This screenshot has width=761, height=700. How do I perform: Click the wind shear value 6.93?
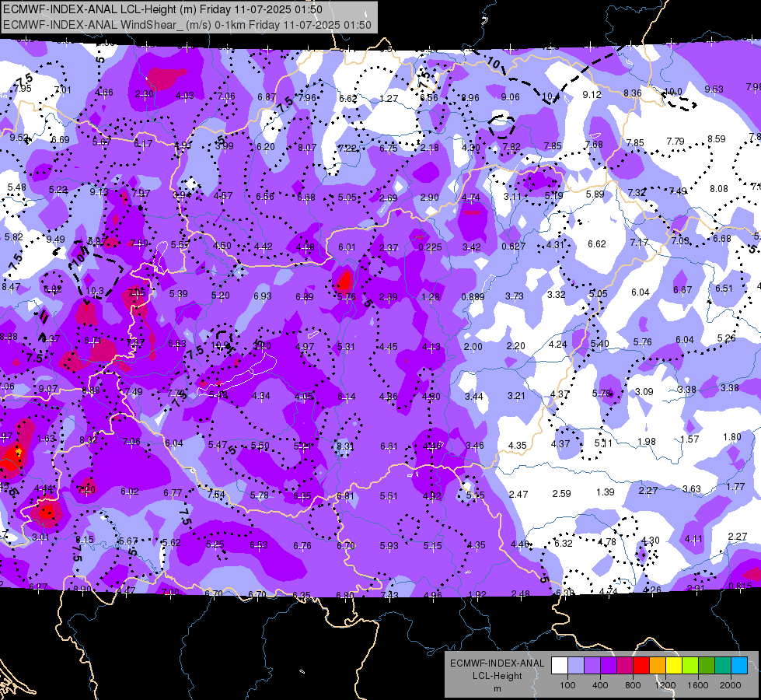point(263,296)
